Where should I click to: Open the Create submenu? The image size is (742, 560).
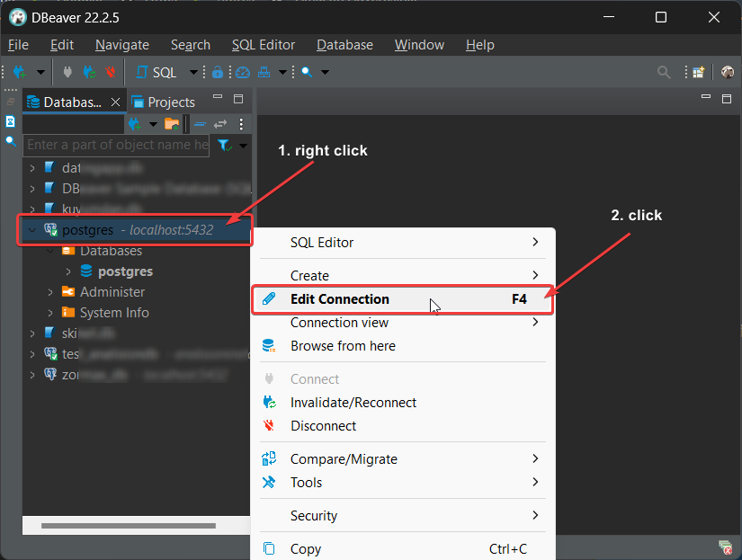[x=402, y=275]
